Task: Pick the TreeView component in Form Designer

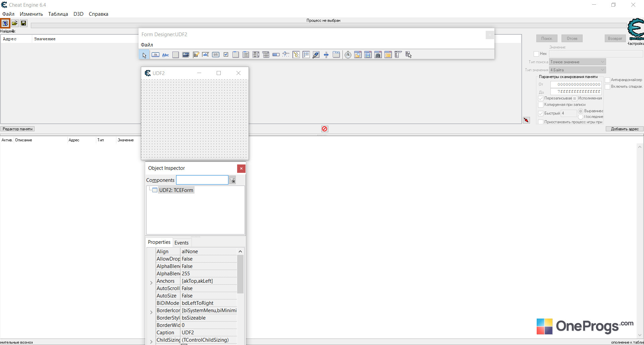Action: click(x=296, y=55)
